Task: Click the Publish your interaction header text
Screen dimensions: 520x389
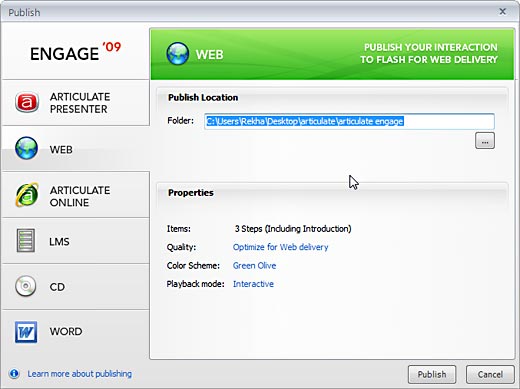Action: pos(429,53)
